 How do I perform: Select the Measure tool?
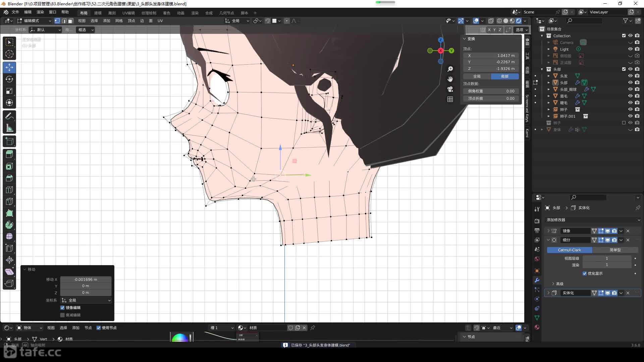[x=9, y=128]
